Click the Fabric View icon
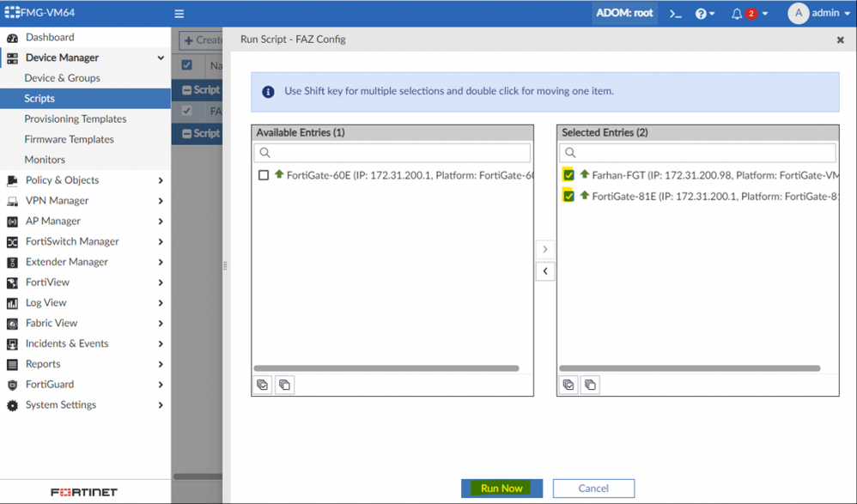 (x=12, y=324)
